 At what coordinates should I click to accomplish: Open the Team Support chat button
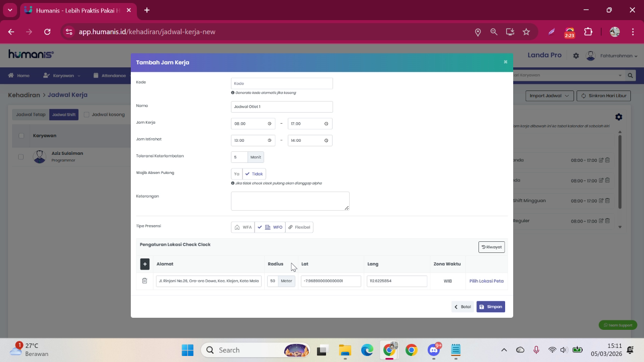coord(618,325)
